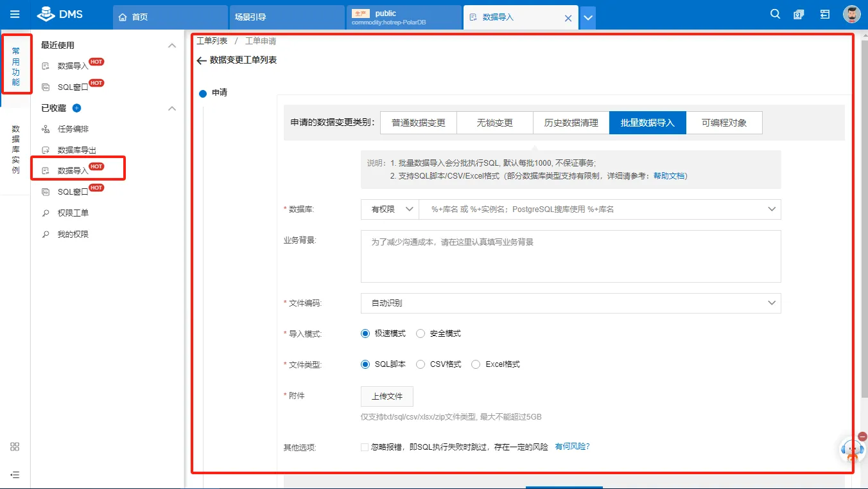This screenshot has height=489, width=868.
Task: Open 常用功能 sidebar section
Action: pyautogui.click(x=15, y=66)
